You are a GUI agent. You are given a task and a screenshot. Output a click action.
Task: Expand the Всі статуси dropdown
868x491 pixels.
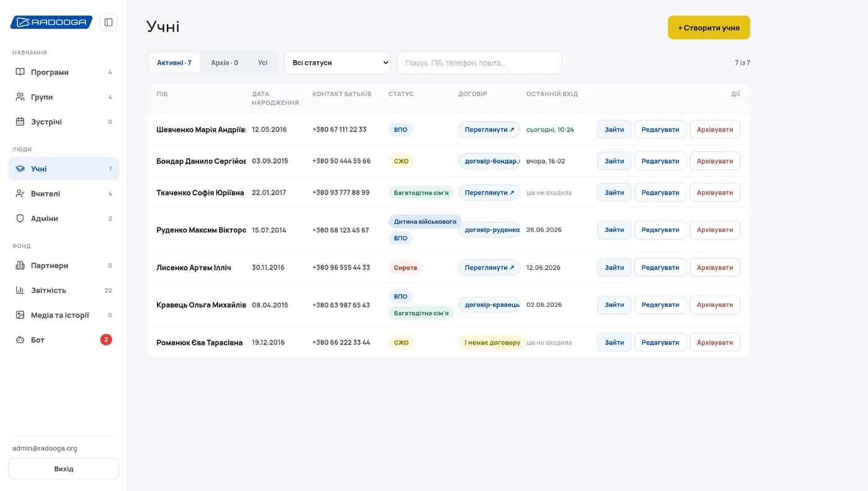point(337,63)
